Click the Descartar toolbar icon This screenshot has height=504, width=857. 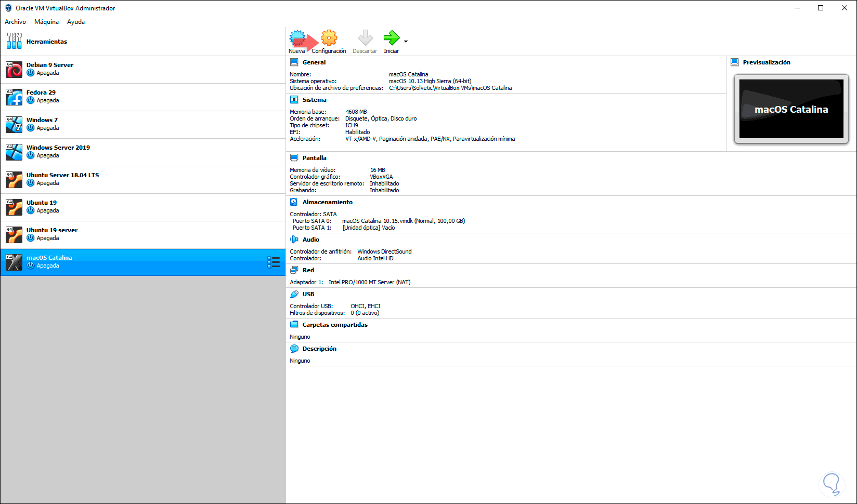pos(365,38)
